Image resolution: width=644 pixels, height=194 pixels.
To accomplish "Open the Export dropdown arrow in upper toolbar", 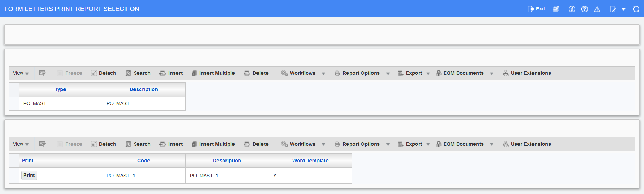I will (428, 73).
